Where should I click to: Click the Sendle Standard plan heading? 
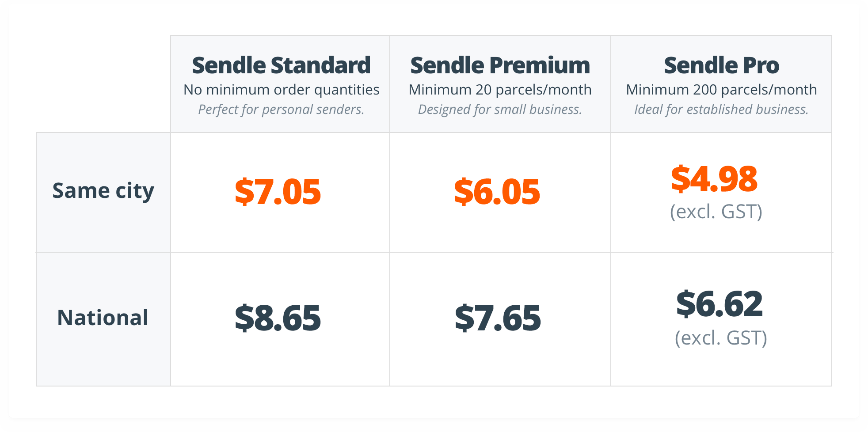coord(281,65)
